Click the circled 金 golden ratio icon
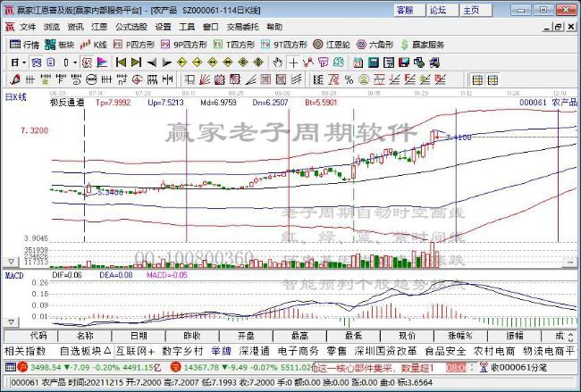581x392 pixels. click(364, 79)
